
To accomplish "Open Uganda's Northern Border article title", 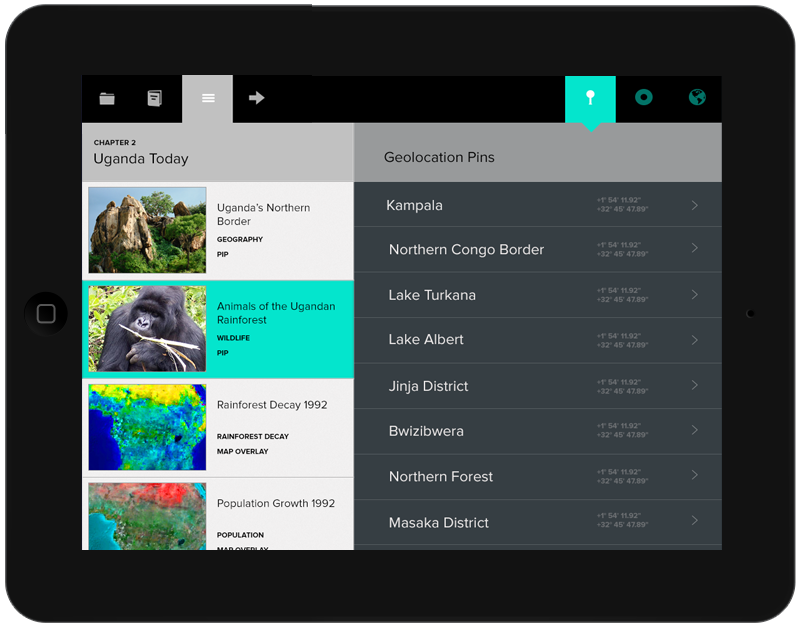I will [x=263, y=214].
